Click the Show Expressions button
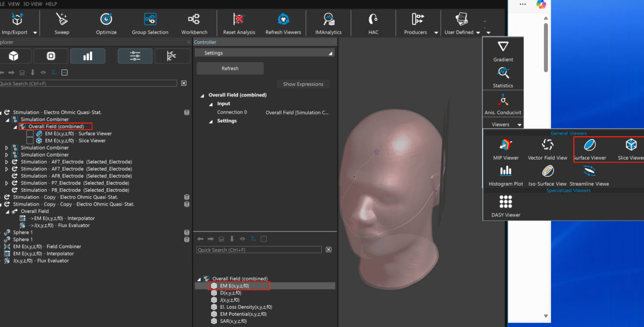 (303, 84)
